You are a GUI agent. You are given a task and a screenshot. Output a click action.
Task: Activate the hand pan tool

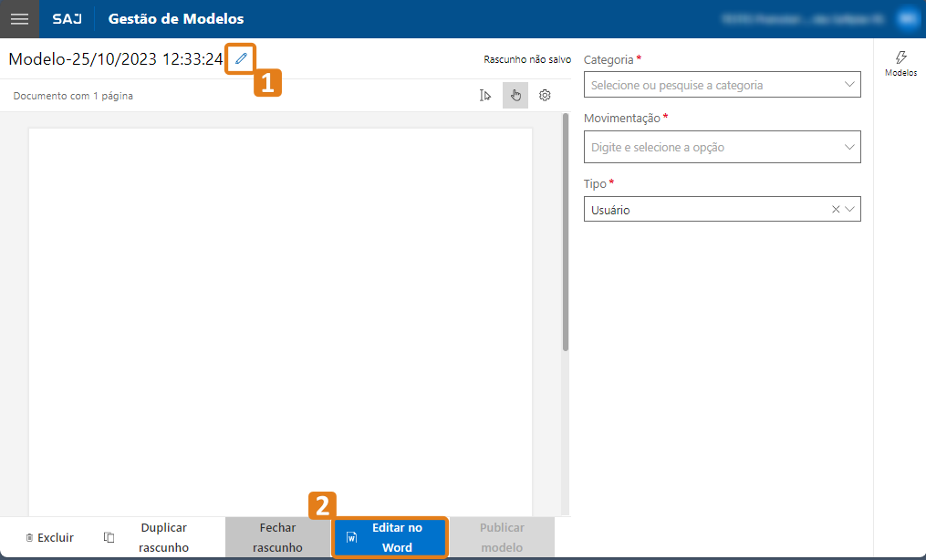point(515,95)
